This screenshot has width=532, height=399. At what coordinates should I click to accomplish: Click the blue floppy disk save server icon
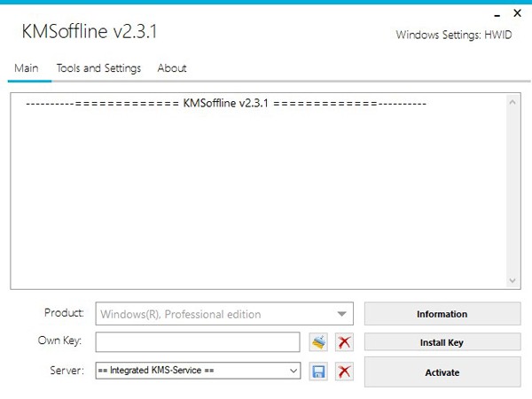tap(318, 372)
